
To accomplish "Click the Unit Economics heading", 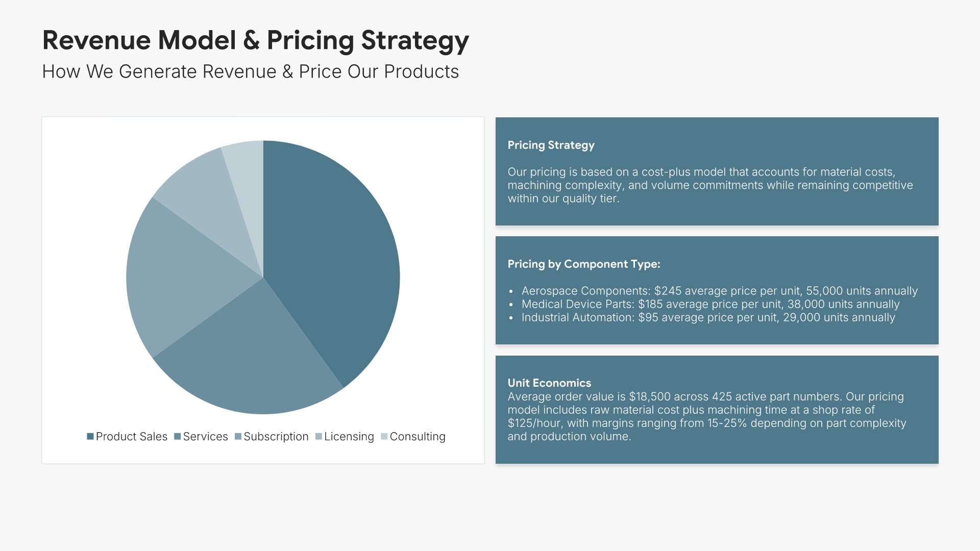I will tap(549, 383).
